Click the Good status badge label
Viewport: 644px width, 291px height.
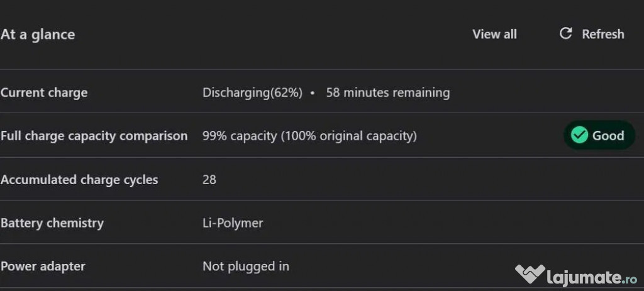(608, 135)
